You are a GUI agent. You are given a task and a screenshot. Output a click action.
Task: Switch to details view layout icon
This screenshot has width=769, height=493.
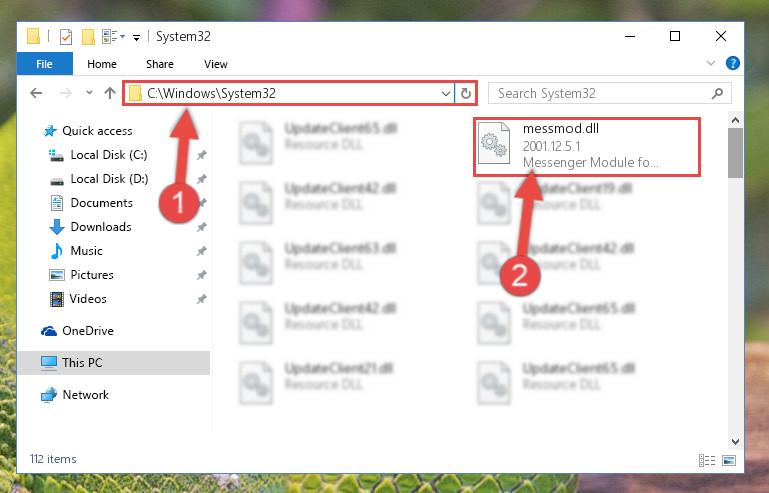tap(707, 460)
